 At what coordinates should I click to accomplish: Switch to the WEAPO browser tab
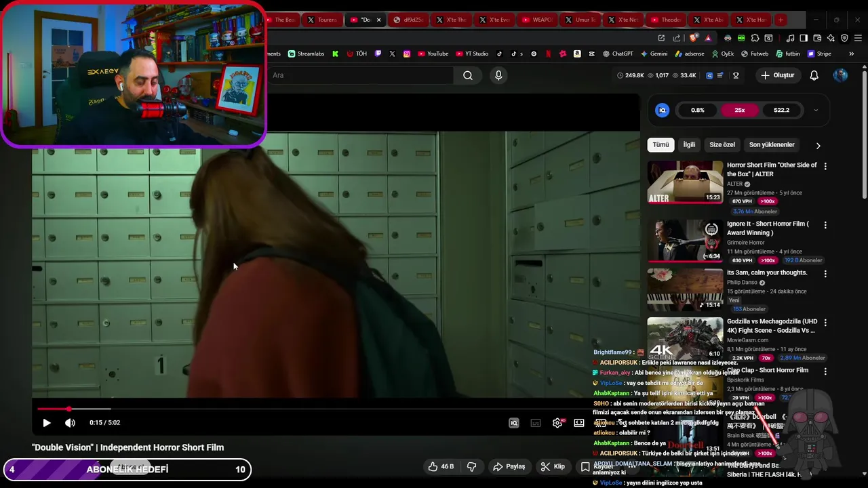pos(537,20)
